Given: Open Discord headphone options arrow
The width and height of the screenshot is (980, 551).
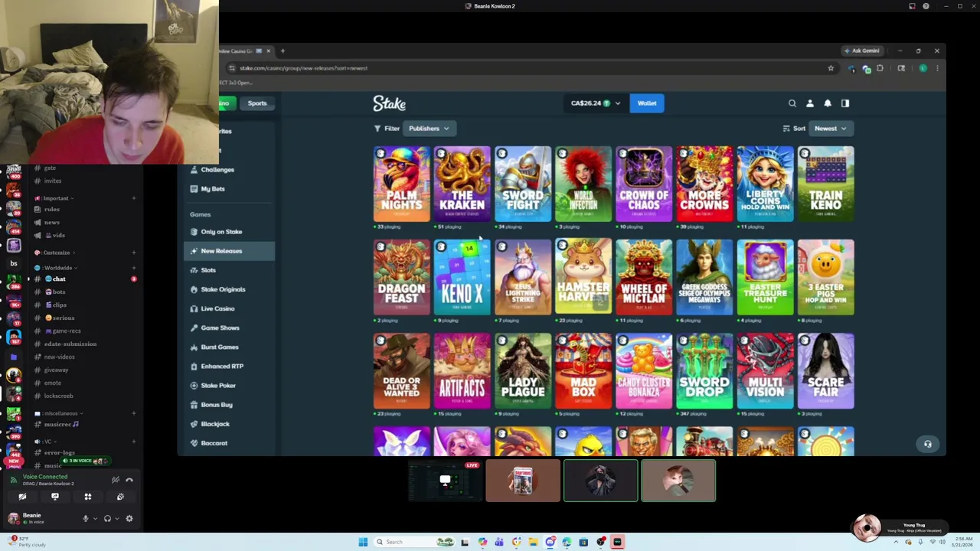Looking at the screenshot, I should (x=116, y=519).
